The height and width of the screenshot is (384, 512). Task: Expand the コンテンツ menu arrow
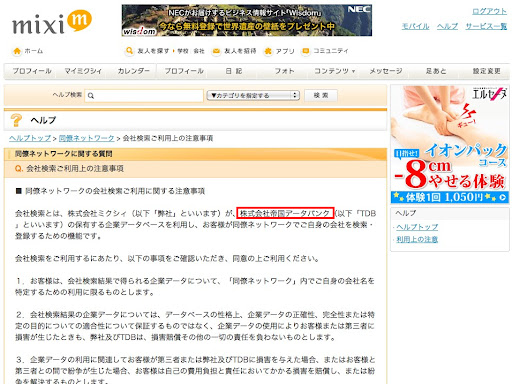pyautogui.click(x=353, y=71)
